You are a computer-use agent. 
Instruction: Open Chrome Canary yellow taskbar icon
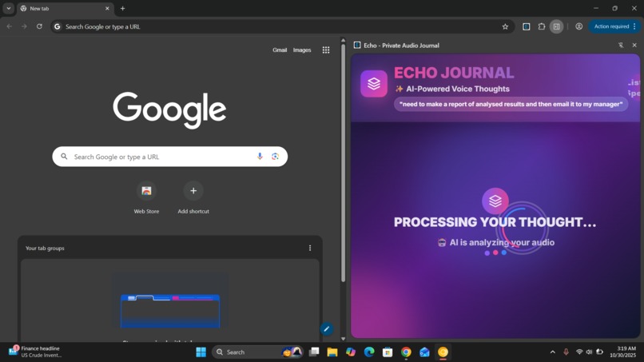point(443,352)
